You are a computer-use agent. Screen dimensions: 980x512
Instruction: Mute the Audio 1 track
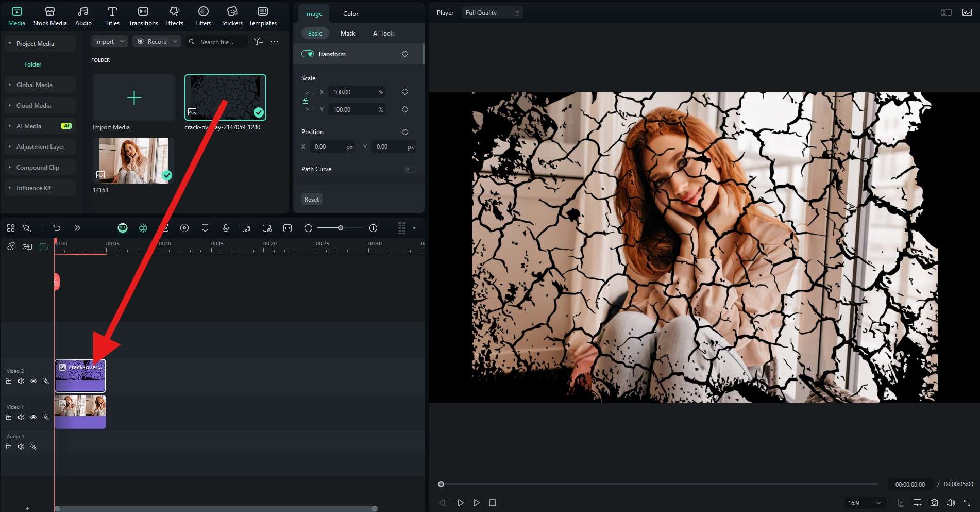click(21, 447)
